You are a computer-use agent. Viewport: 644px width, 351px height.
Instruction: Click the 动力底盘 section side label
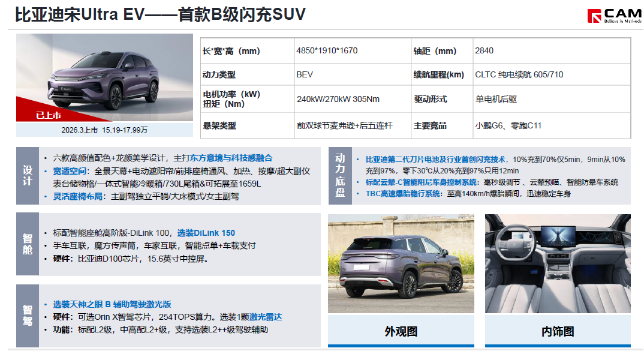340,175
